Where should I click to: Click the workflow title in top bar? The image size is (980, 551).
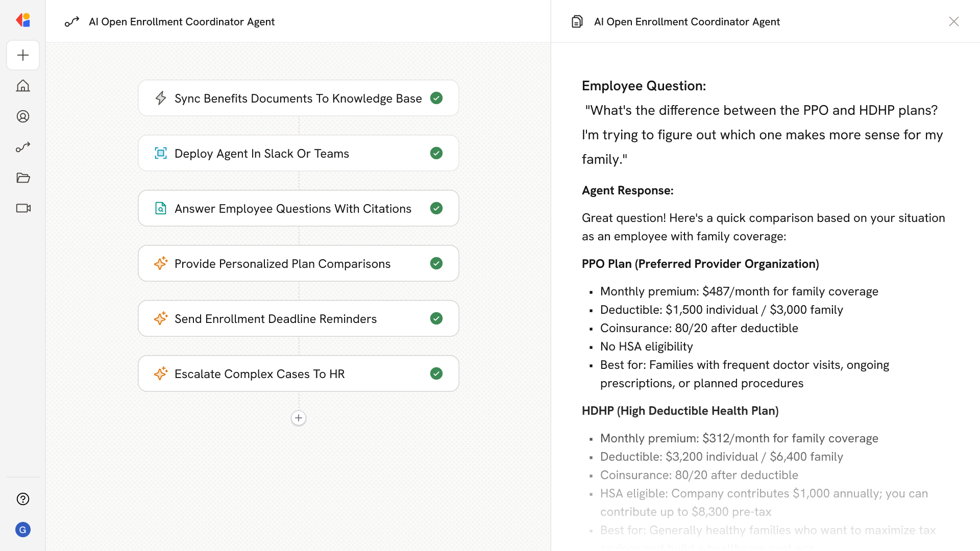[x=181, y=21]
